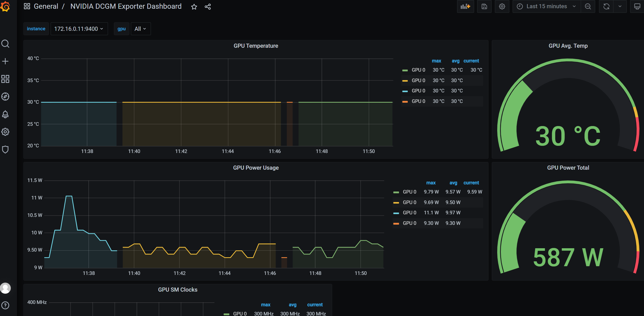
Task: Sort GPU Power Usage legend by max
Action: click(x=431, y=183)
